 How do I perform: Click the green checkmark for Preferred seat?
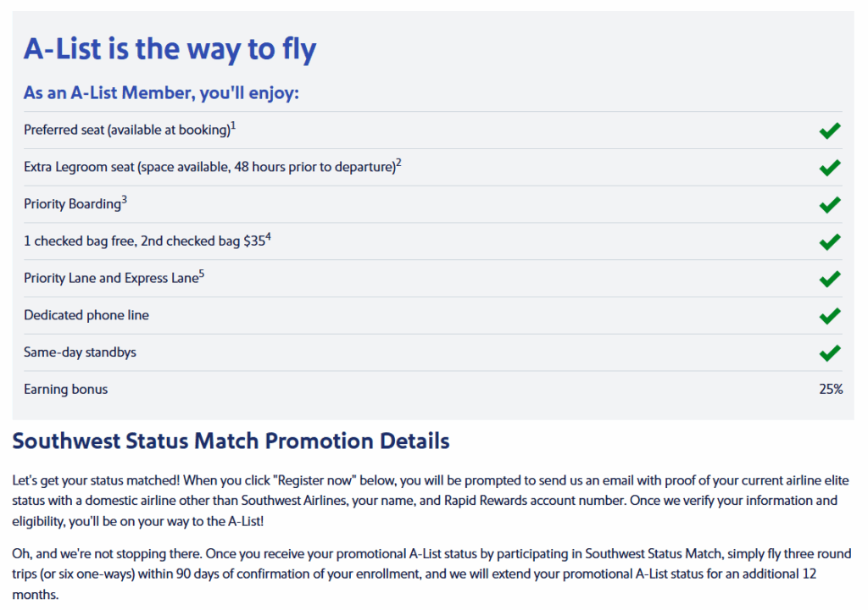(x=830, y=130)
